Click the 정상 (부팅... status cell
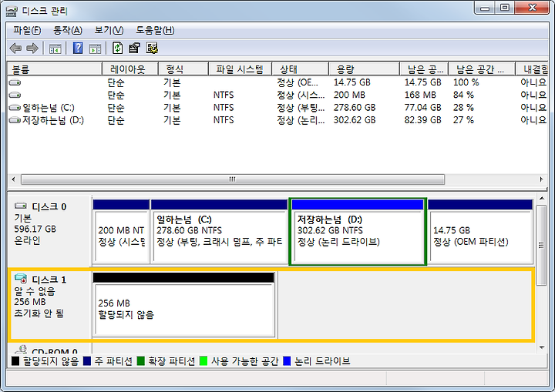 (301, 108)
